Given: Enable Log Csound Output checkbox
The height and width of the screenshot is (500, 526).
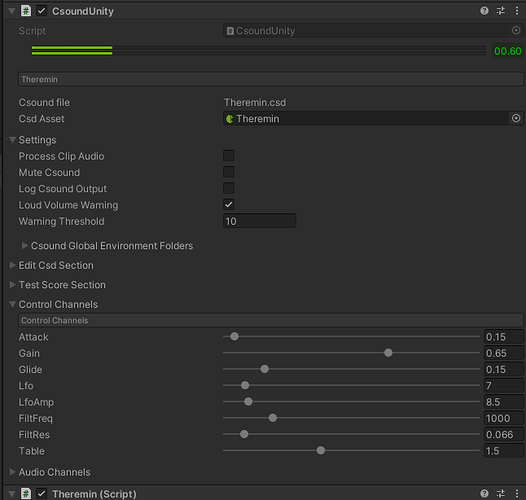Looking at the screenshot, I should click(x=229, y=189).
